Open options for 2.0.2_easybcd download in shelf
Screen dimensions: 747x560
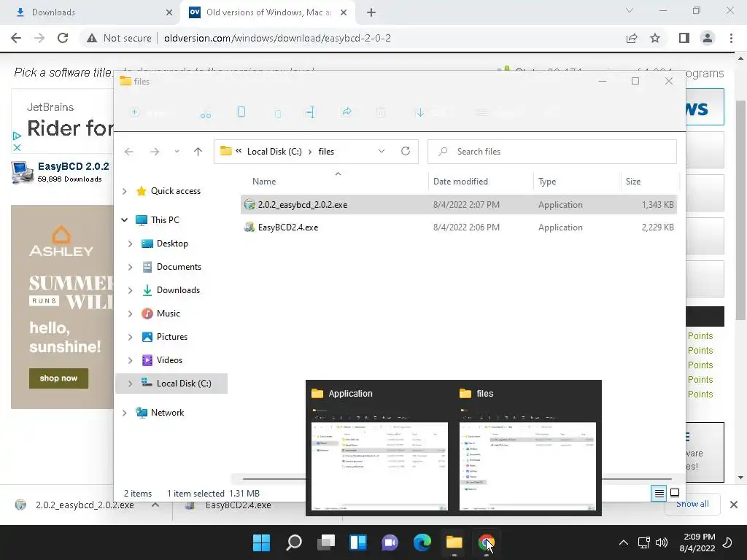point(155,505)
